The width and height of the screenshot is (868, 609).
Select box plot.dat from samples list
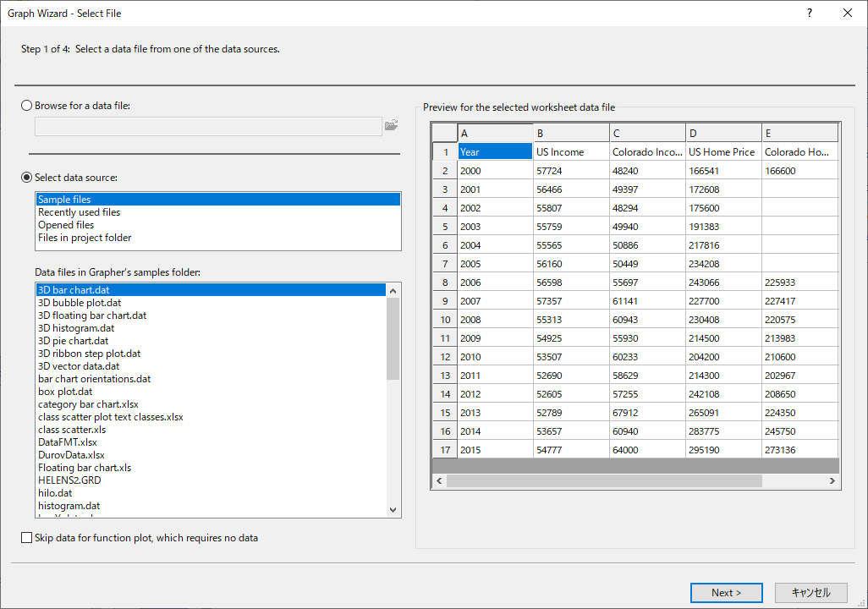(65, 392)
